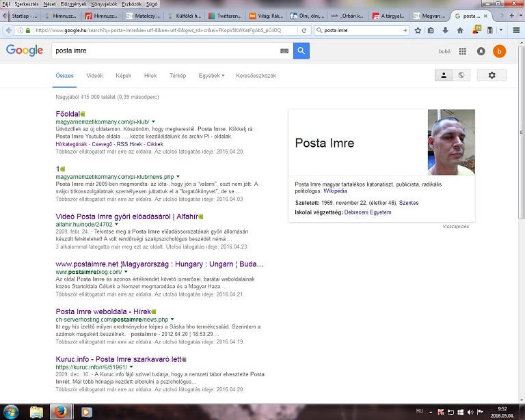The height and width of the screenshot is (420, 525).
Task: Toggle global results view (globe icon)
Action: (x=462, y=75)
